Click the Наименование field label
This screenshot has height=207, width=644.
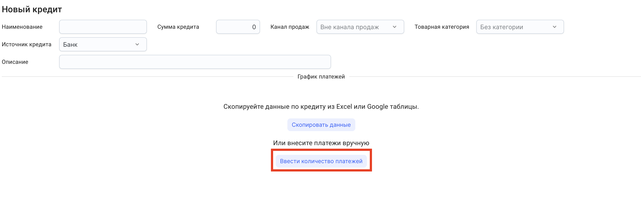(x=22, y=27)
